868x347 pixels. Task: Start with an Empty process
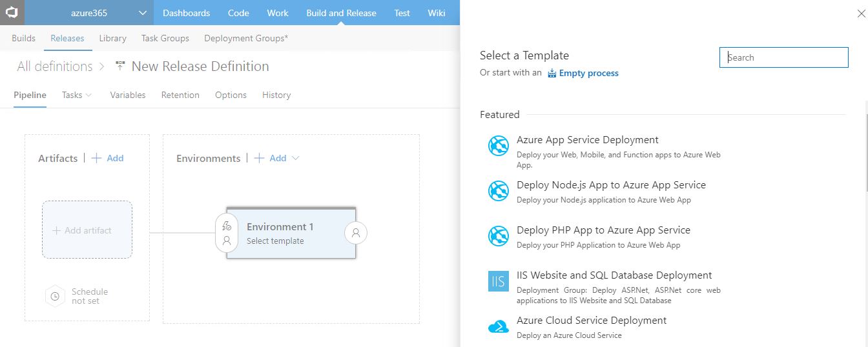coord(589,73)
